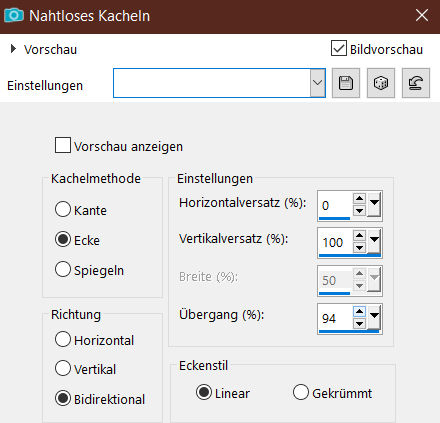Open the Einstellungen presets dropdown
The image size is (440, 423).
318,83
